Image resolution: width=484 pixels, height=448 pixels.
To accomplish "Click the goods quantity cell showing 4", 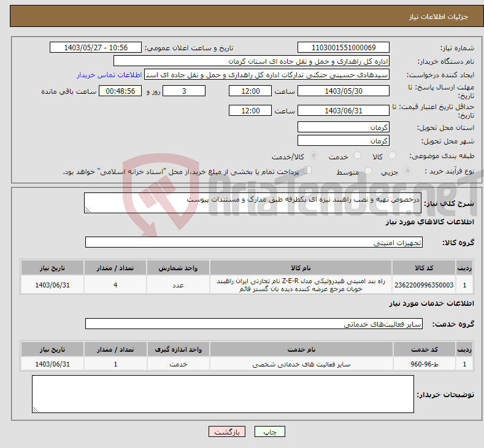I will [115, 285].
